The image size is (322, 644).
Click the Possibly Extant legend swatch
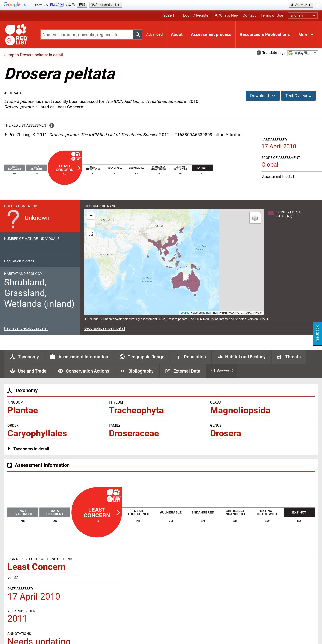(271, 213)
